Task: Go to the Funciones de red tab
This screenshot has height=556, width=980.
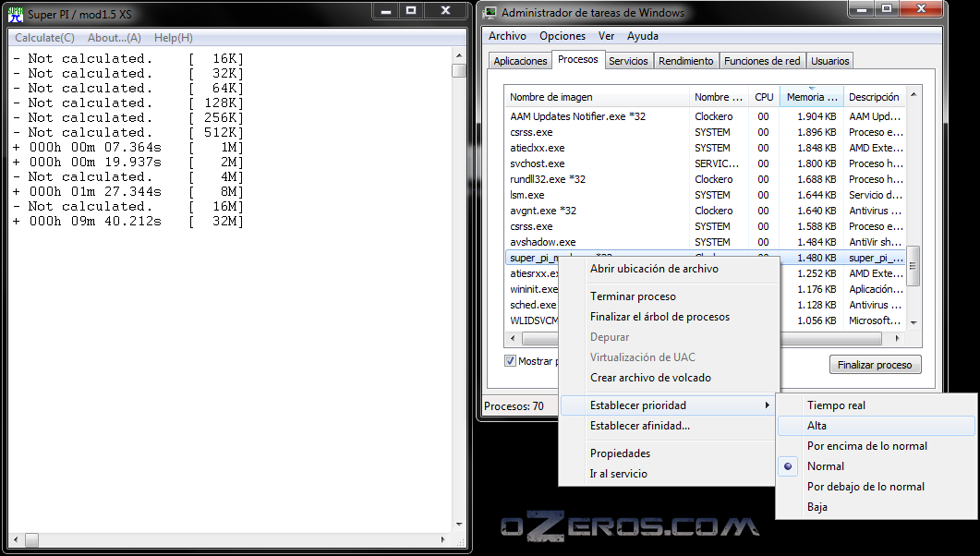Action: click(762, 61)
